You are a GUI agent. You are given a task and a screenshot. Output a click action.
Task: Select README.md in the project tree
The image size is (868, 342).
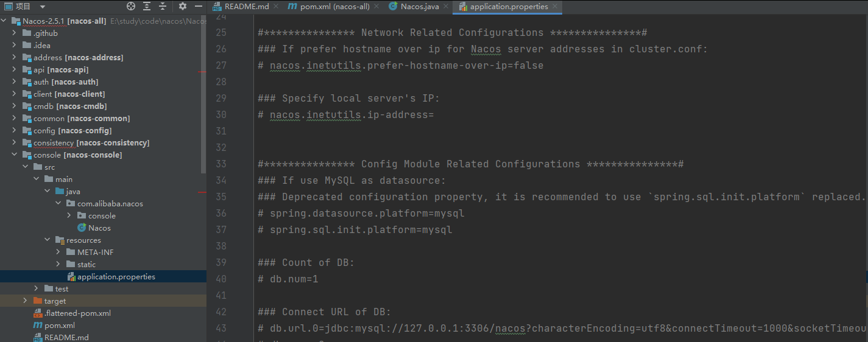pos(66,338)
